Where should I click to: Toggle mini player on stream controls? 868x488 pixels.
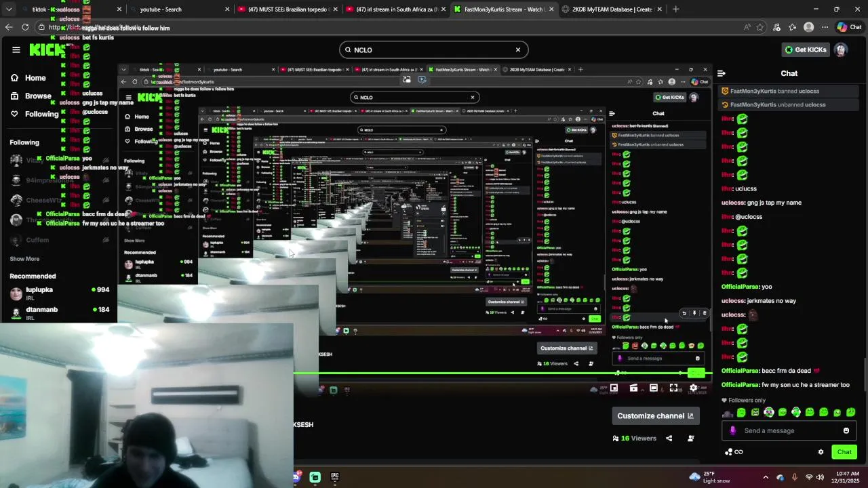614,388
